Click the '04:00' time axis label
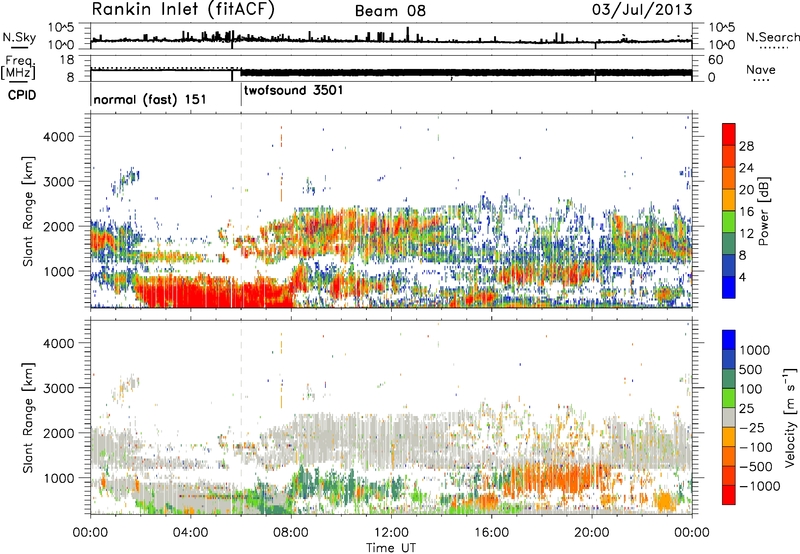800x554 pixels. pos(190,533)
